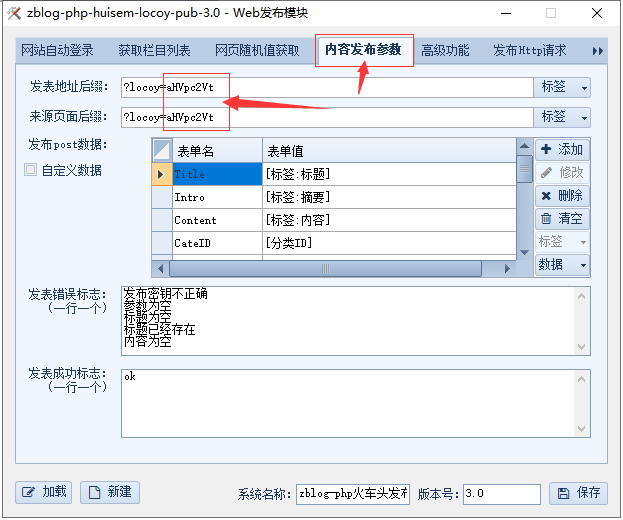Switch to 网站自动登录 tab
Image resolution: width=623 pixels, height=520 pixels.
pyautogui.click(x=57, y=50)
